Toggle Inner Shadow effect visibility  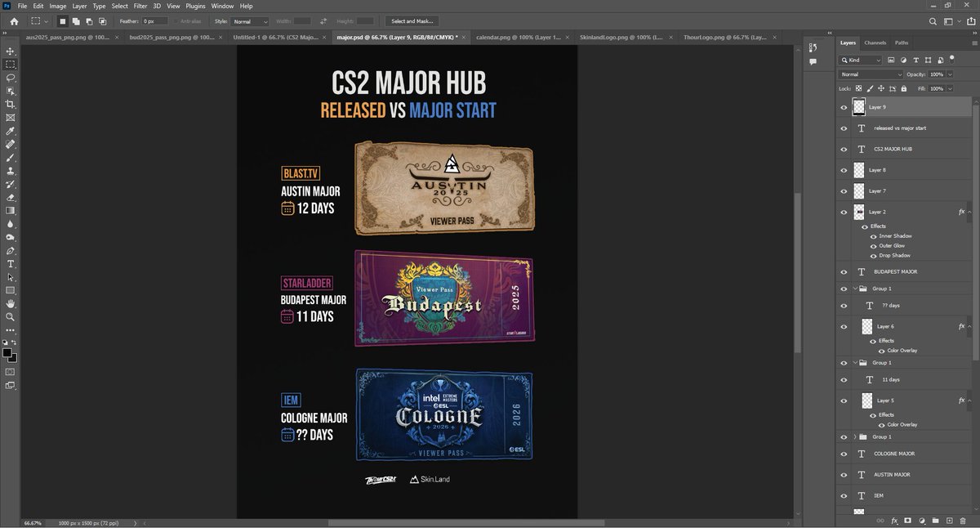[x=873, y=236]
